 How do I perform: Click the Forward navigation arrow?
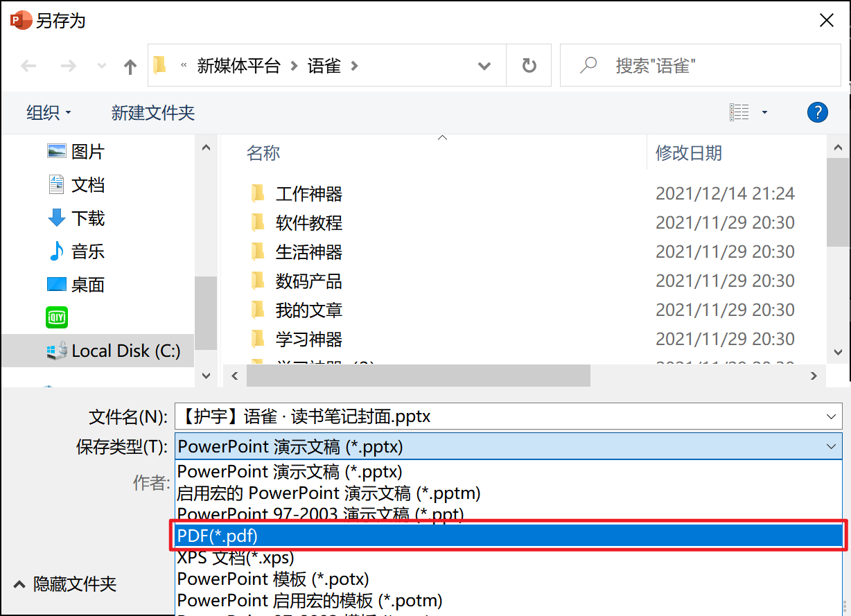(x=69, y=66)
